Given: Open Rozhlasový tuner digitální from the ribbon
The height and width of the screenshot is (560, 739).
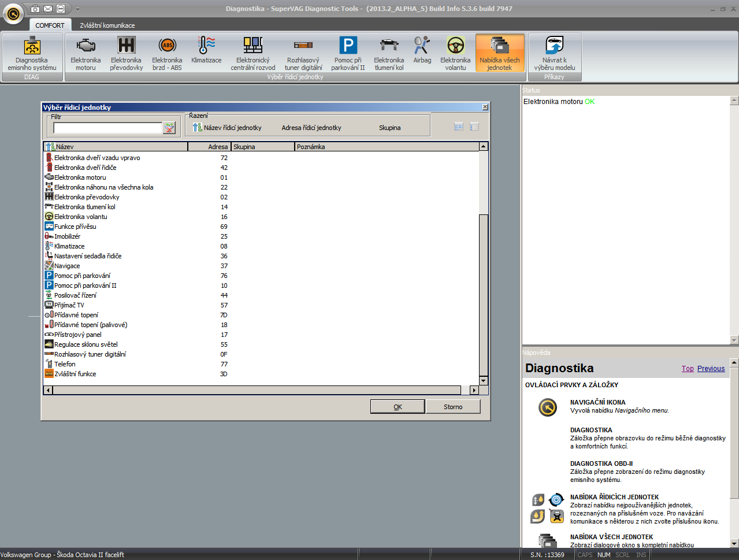Looking at the screenshot, I should 303,53.
